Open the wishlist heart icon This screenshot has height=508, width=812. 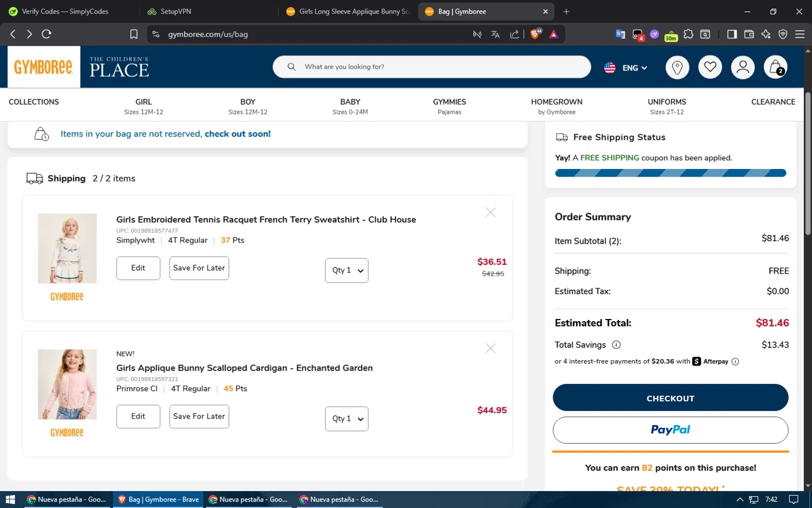710,68
